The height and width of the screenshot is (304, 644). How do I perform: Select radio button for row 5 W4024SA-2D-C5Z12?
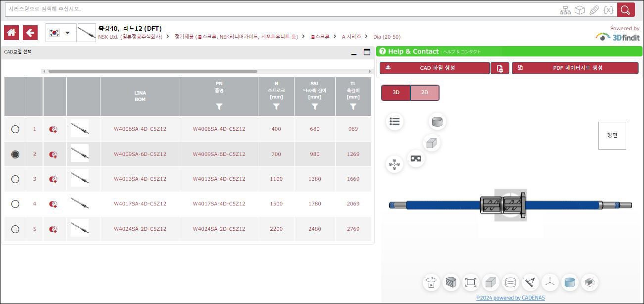coord(15,229)
